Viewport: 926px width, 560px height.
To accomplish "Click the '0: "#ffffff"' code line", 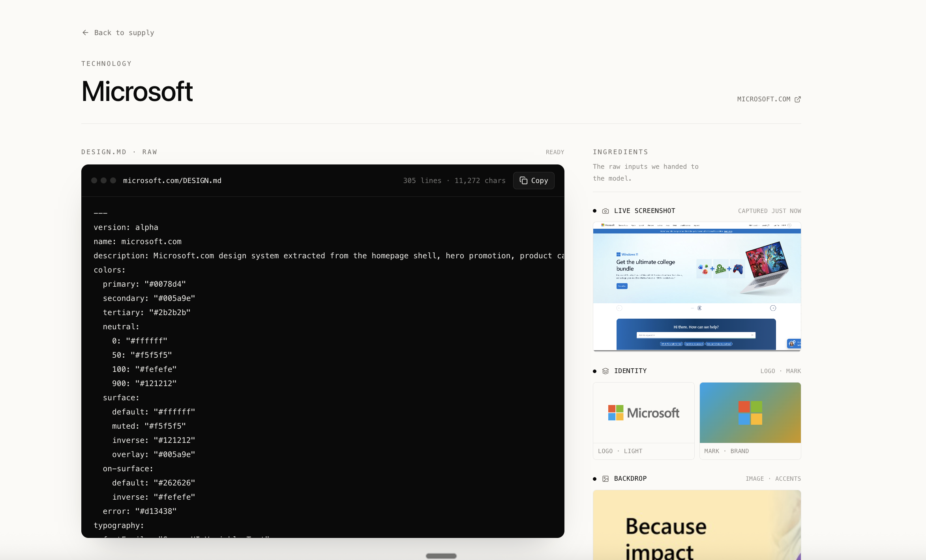I will click(140, 341).
